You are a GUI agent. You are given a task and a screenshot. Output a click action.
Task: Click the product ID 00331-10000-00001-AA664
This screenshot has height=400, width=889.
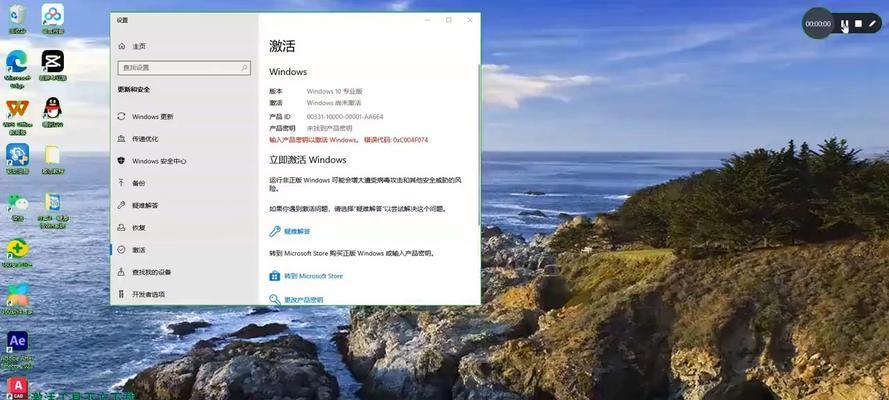pyautogui.click(x=345, y=117)
